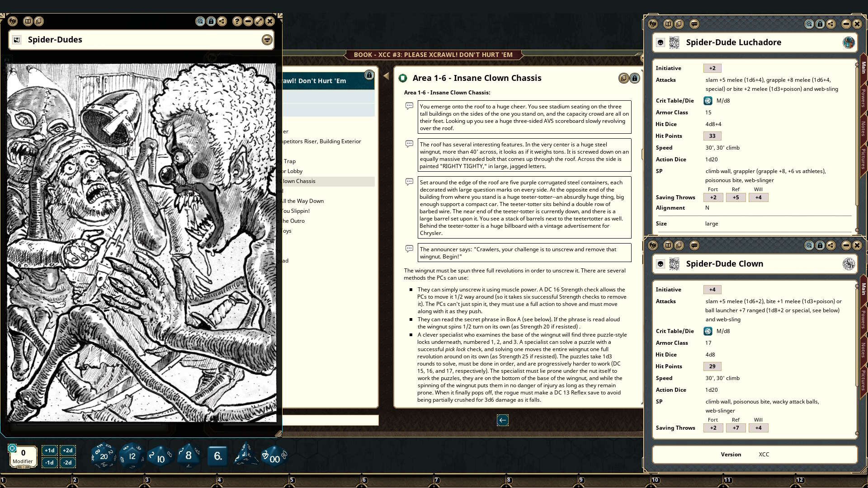Click the Crit Table icon on the Clown sheet
Image resolution: width=868 pixels, height=488 pixels.
pos(708,331)
